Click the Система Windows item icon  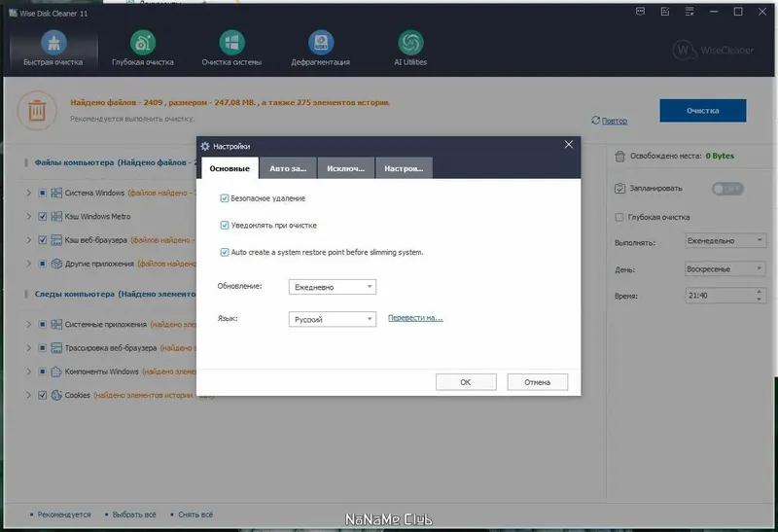(56, 193)
